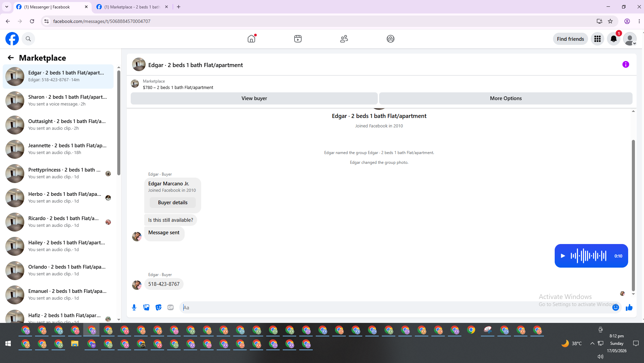Switch to the Marketplace browser tab
The height and width of the screenshot is (363, 644).
(x=132, y=7)
